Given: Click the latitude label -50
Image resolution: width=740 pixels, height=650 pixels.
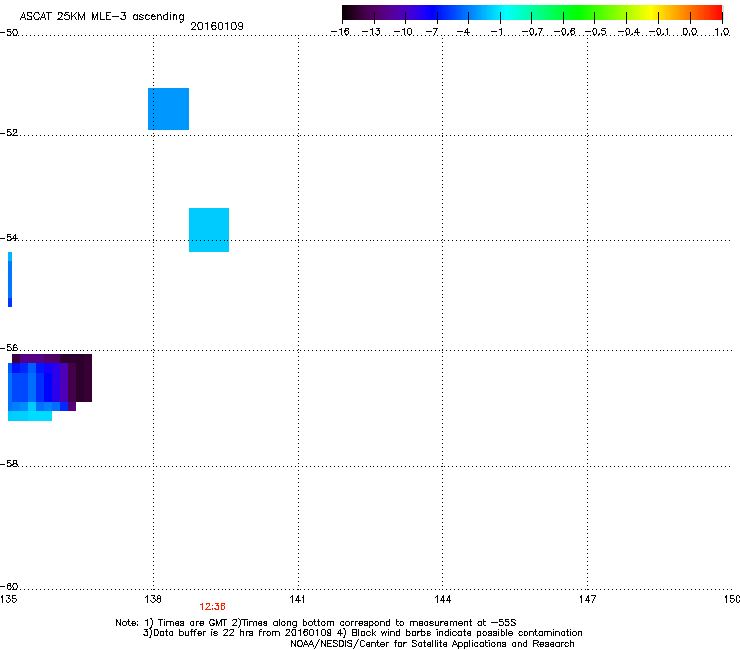Looking at the screenshot, I should [9, 33].
